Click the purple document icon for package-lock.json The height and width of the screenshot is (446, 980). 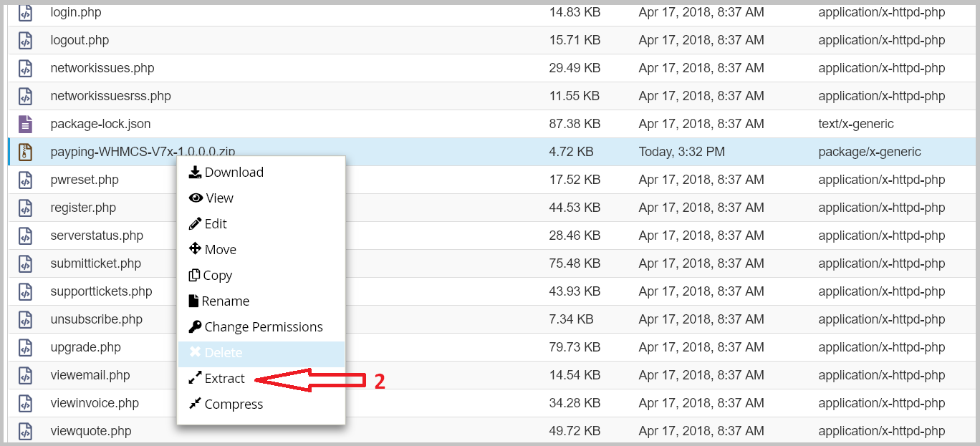tap(25, 125)
